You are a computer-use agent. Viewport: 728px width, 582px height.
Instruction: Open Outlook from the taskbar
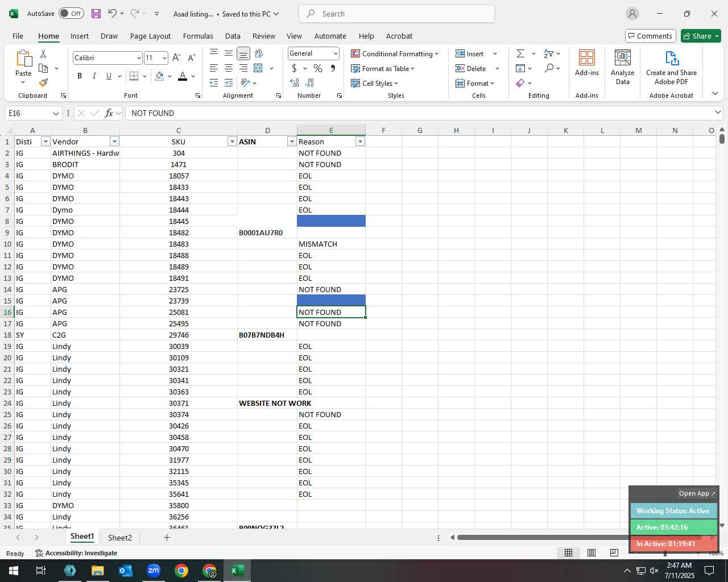[x=126, y=571]
